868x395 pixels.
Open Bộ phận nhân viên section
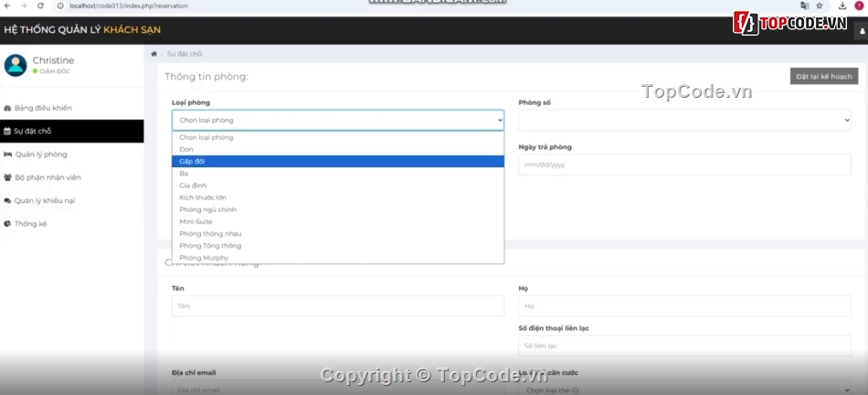[x=48, y=177]
